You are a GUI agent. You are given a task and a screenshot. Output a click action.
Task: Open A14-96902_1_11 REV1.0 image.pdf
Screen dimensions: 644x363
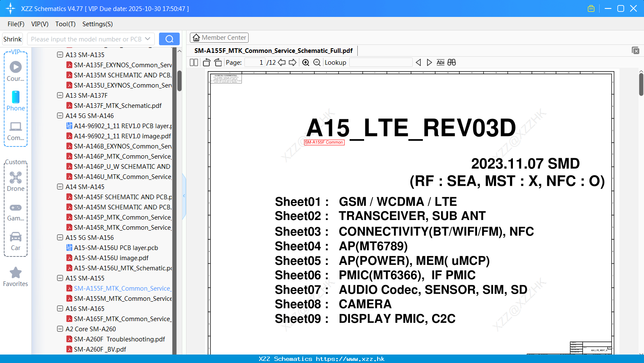tap(119, 136)
